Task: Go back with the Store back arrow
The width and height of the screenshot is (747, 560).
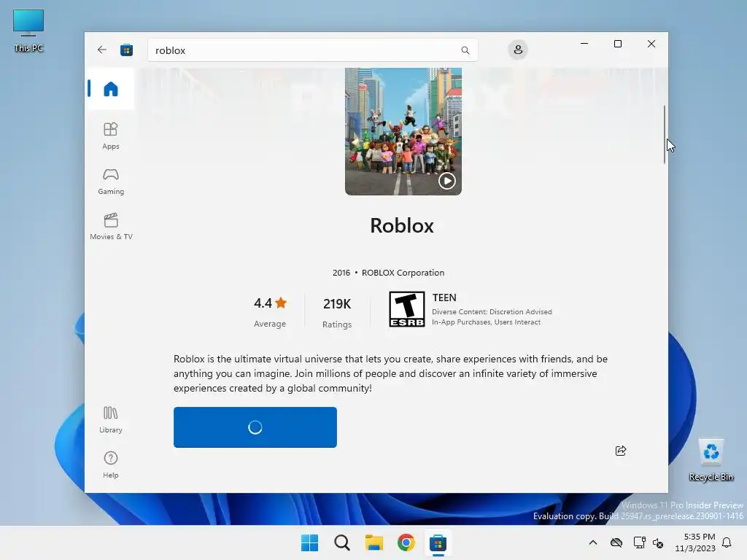Action: [102, 50]
